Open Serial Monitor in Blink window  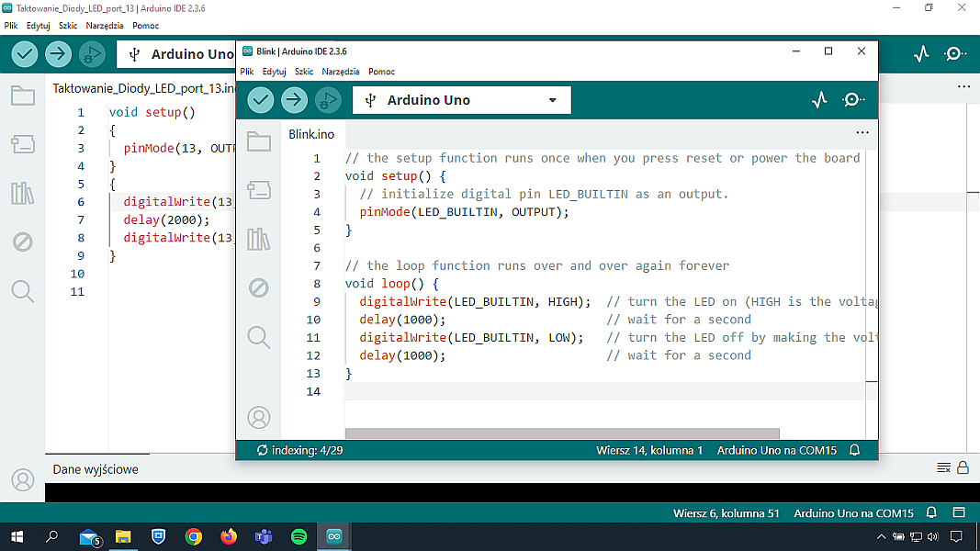pyautogui.click(x=853, y=100)
